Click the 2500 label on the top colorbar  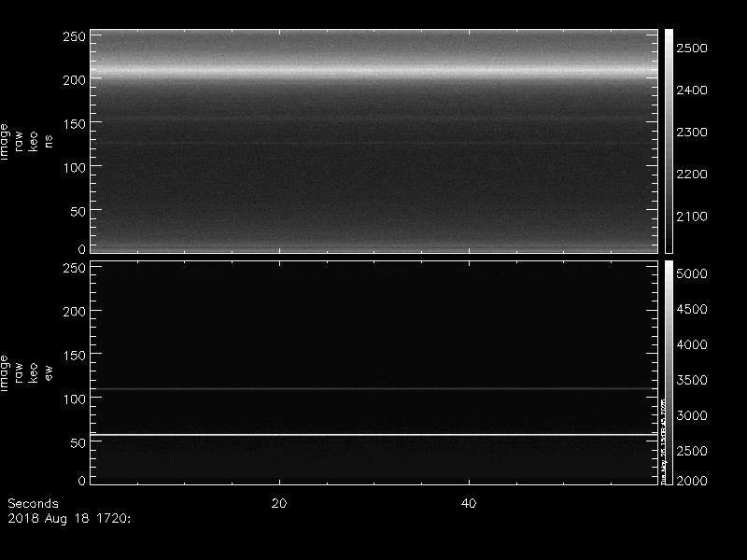click(x=692, y=49)
